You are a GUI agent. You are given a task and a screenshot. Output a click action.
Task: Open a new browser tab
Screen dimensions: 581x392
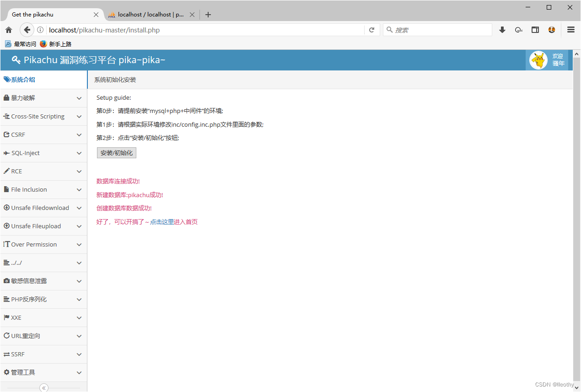208,15
